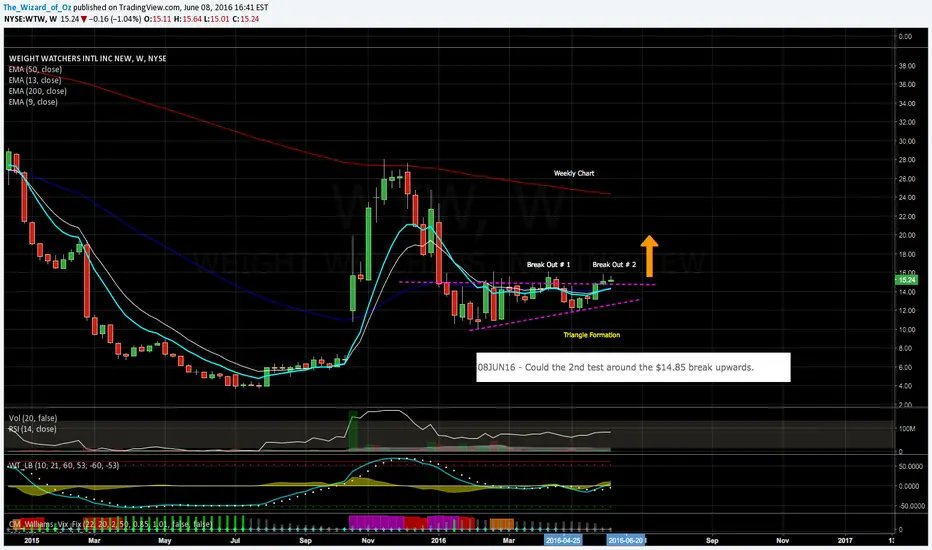Select the EMA (13, close) indicator label
932x550 pixels.
pyautogui.click(x=34, y=80)
